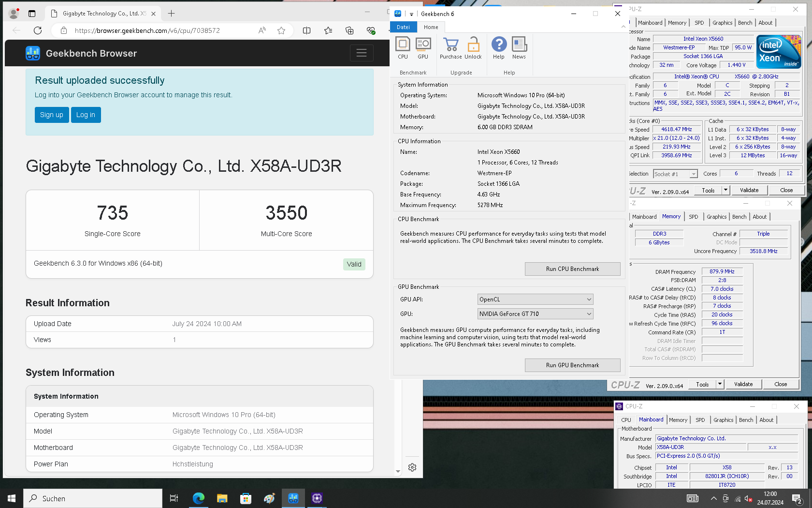Open the notification center icon

797,498
